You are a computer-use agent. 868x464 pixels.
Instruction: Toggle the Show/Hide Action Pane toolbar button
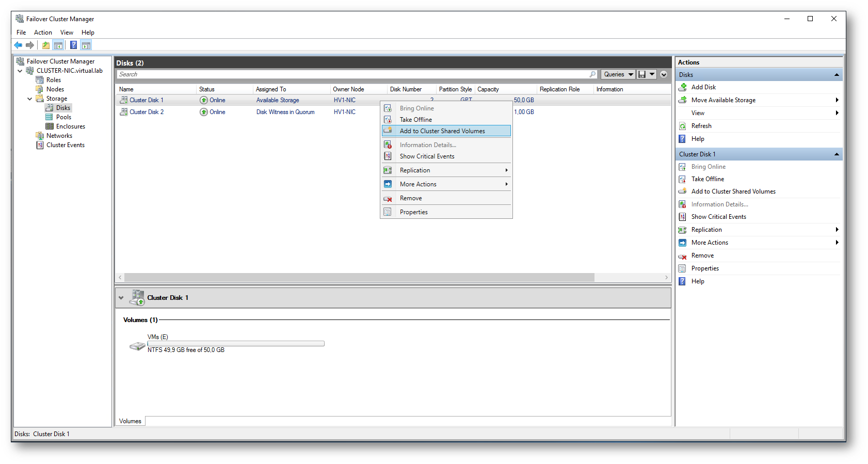click(86, 45)
